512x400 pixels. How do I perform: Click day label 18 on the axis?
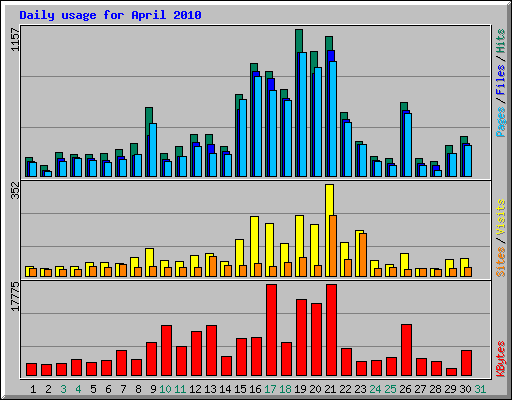click(x=285, y=389)
